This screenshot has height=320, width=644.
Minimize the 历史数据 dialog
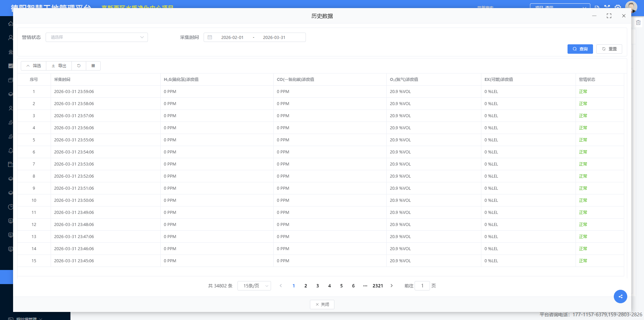pyautogui.click(x=594, y=16)
